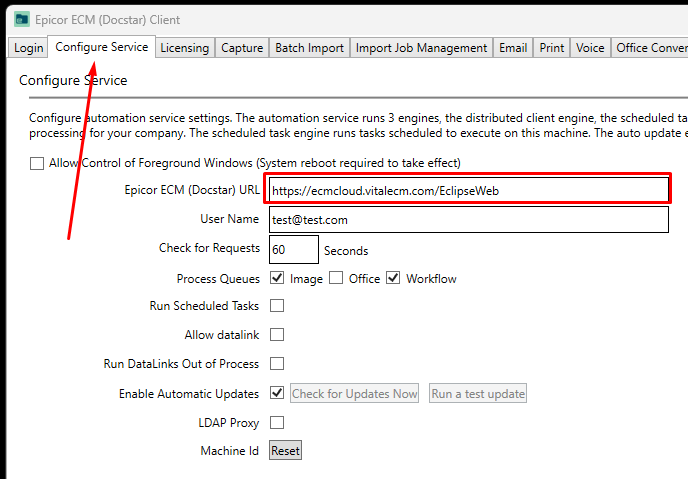Select the Print tab
The image size is (688, 479).
point(552,47)
